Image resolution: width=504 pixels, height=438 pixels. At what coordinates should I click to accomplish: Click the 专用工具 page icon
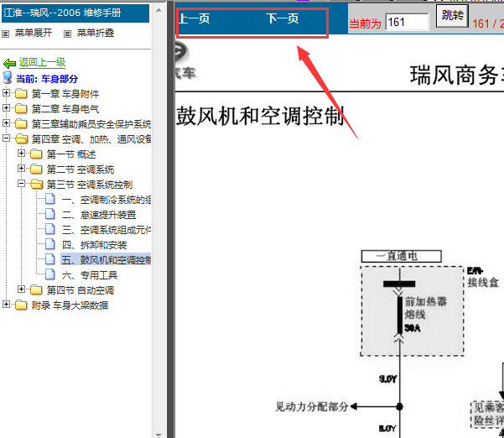(x=50, y=275)
